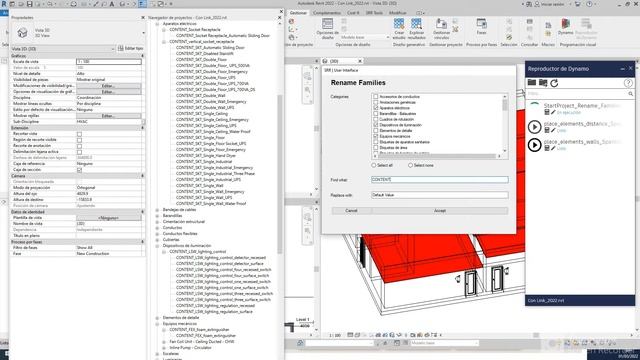Play the place_elements_distance script

click(x=534, y=127)
